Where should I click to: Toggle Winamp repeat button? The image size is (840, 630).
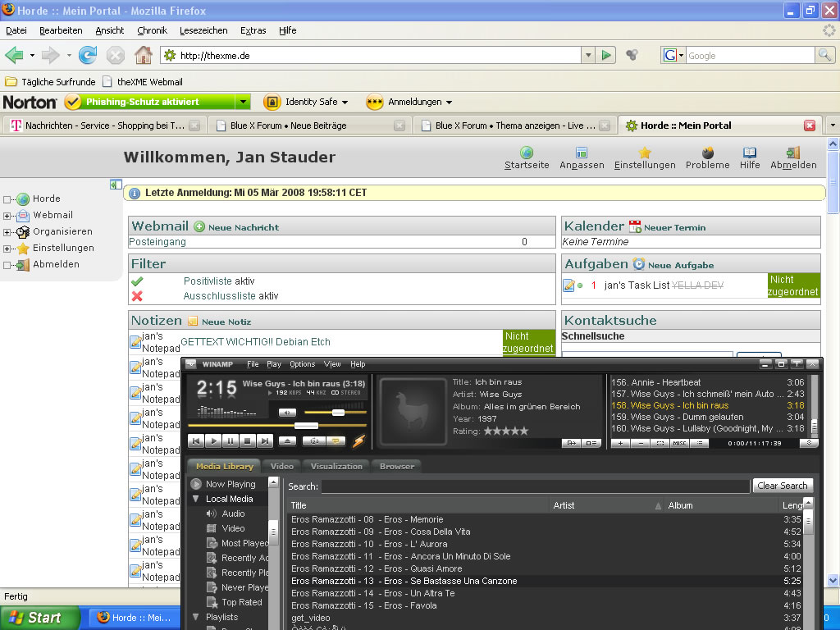[x=336, y=441]
